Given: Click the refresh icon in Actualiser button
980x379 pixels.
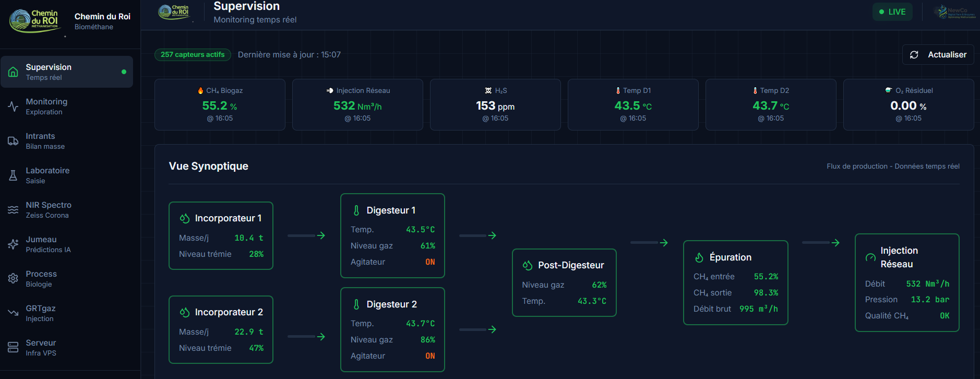Looking at the screenshot, I should [x=914, y=55].
